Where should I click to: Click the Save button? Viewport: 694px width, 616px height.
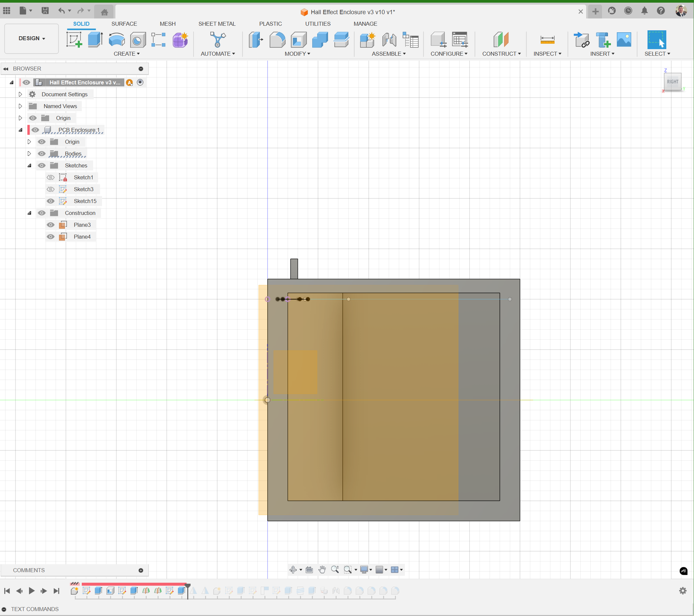click(x=45, y=11)
